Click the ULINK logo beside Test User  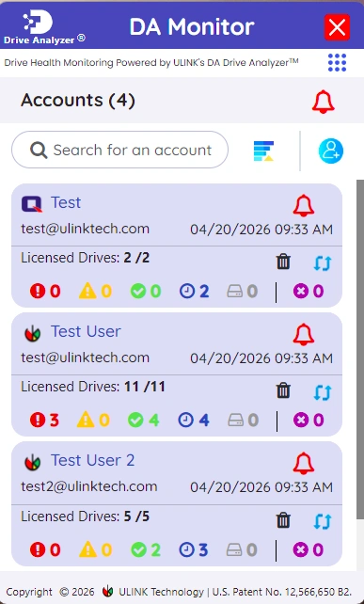[32, 333]
